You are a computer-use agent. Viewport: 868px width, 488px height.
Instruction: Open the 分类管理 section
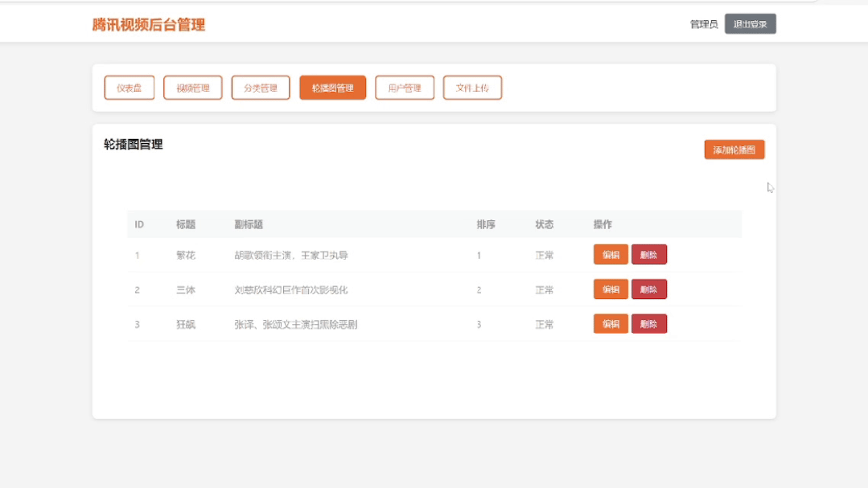(x=259, y=88)
